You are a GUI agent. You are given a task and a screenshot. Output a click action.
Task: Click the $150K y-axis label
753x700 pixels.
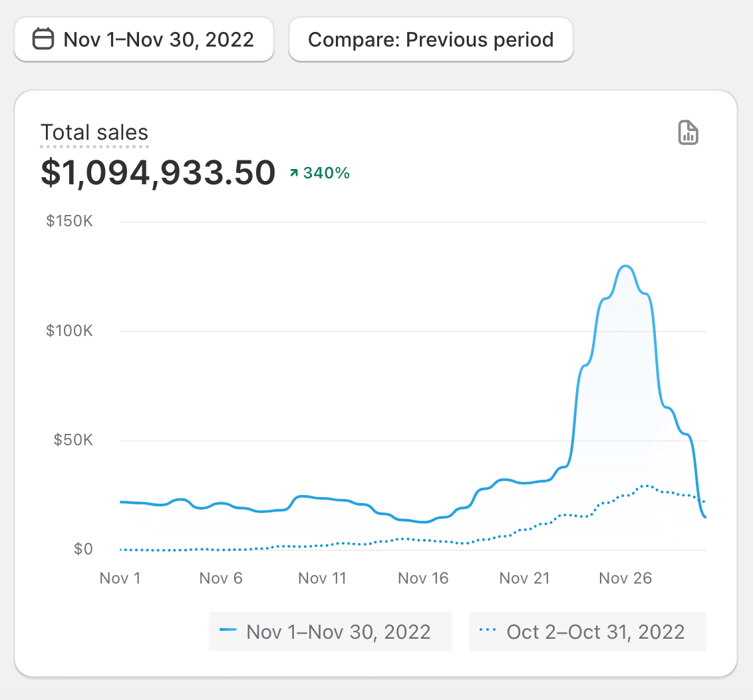point(70,221)
